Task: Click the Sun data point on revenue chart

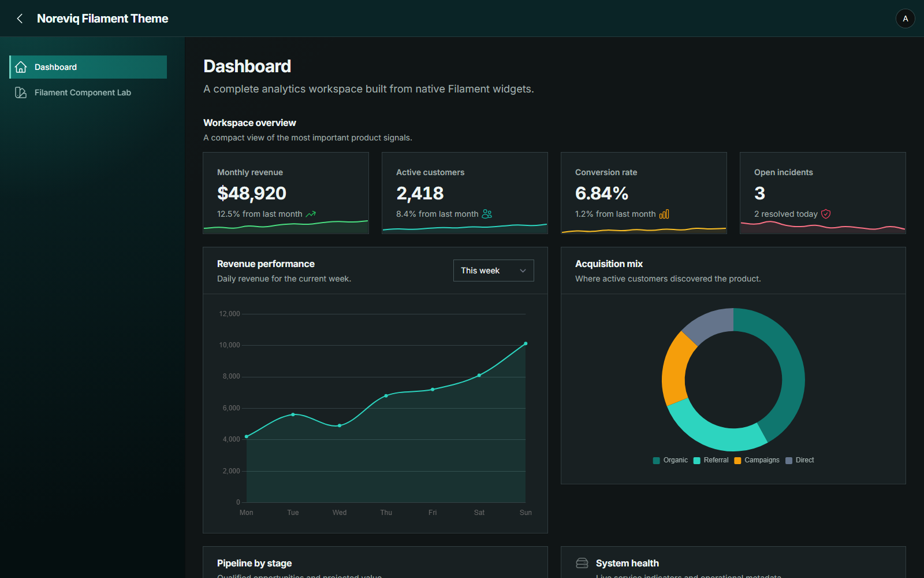Action: (526, 343)
